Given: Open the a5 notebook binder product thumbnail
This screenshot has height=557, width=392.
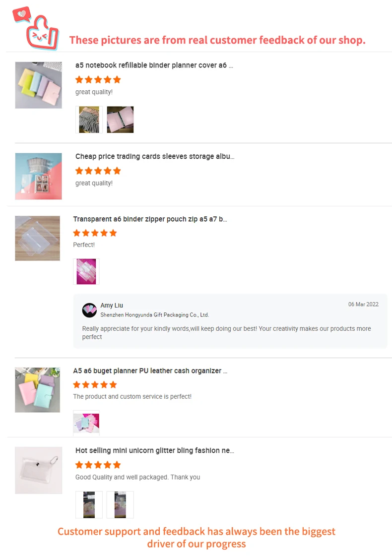Looking at the screenshot, I should pyautogui.click(x=38, y=85).
